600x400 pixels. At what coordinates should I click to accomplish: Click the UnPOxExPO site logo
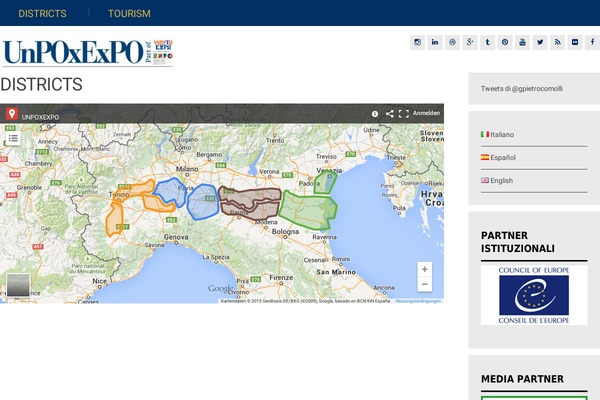point(88,53)
